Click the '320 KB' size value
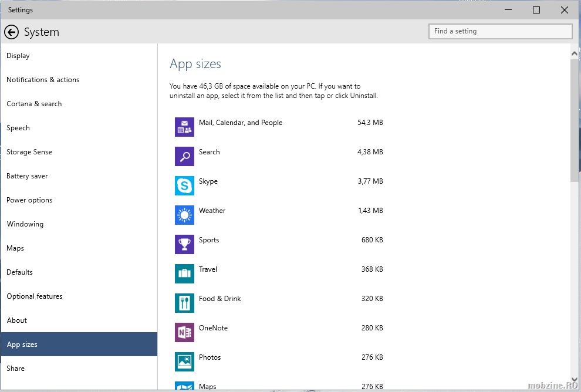The height and width of the screenshot is (392, 581). point(373,299)
